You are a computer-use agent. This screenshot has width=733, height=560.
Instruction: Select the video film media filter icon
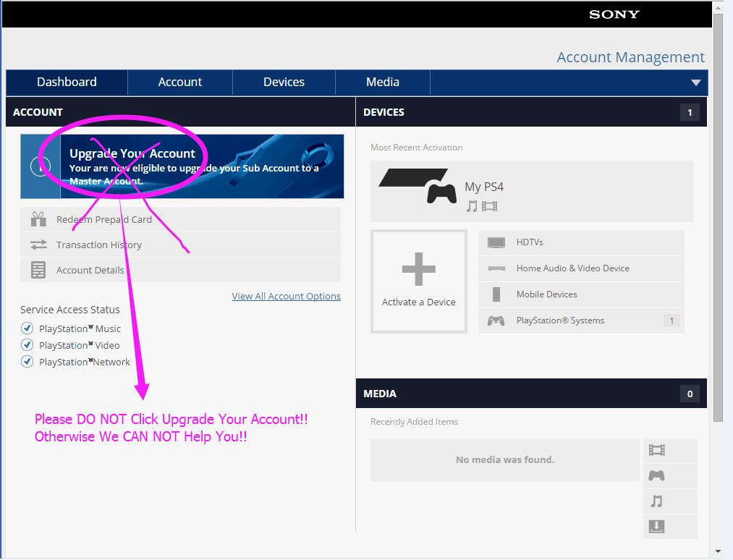coord(657,450)
